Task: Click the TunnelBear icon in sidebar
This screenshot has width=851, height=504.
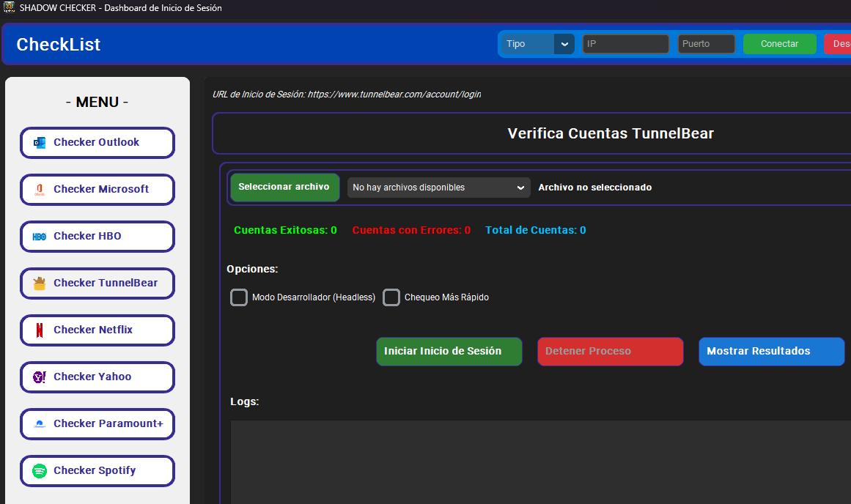Action: point(40,283)
